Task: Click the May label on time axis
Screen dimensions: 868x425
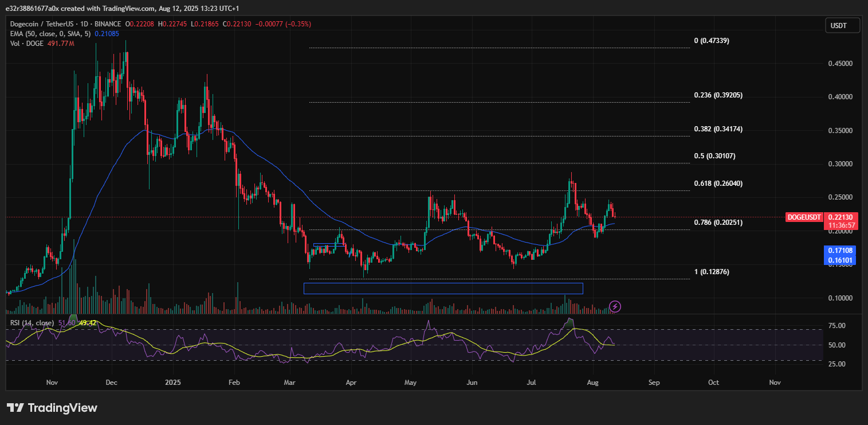Action: click(x=410, y=382)
